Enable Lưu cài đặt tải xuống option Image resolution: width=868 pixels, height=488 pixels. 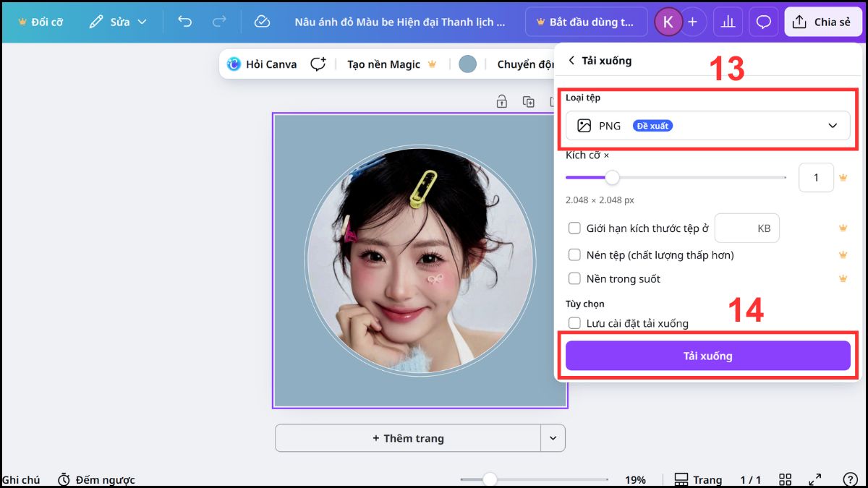575,323
